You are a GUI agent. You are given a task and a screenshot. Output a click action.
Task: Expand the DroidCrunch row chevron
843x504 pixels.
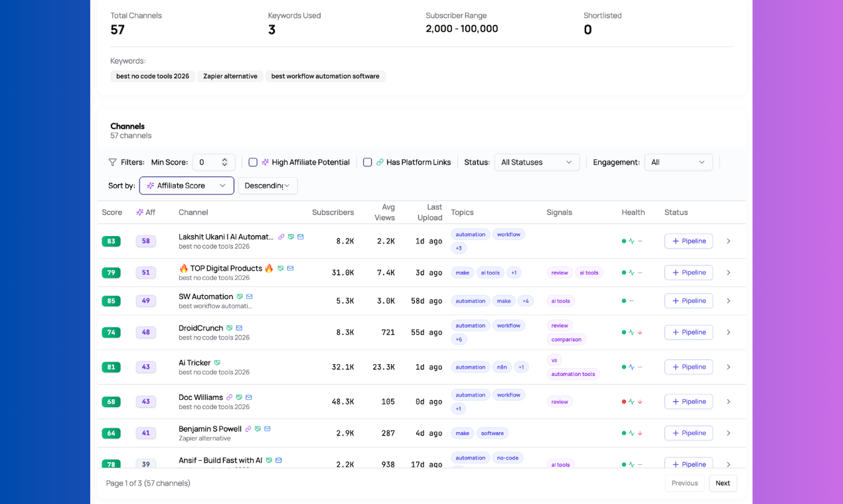coord(728,332)
